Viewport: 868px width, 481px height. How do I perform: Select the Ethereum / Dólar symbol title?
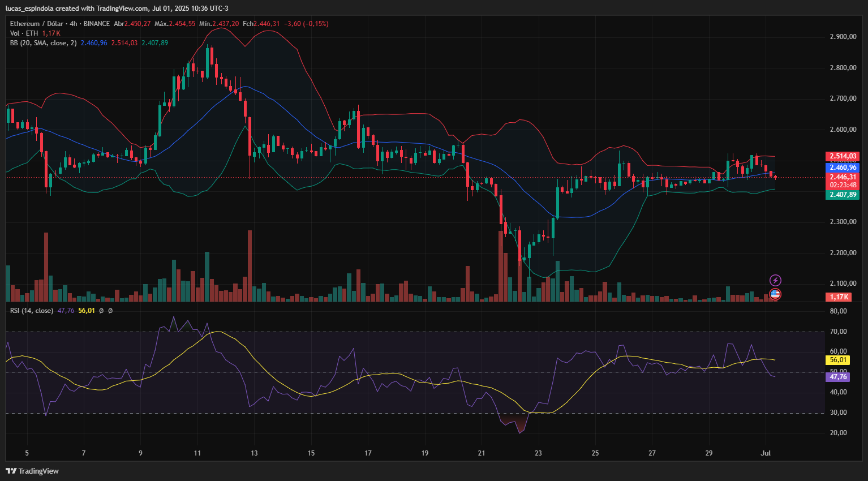36,24
